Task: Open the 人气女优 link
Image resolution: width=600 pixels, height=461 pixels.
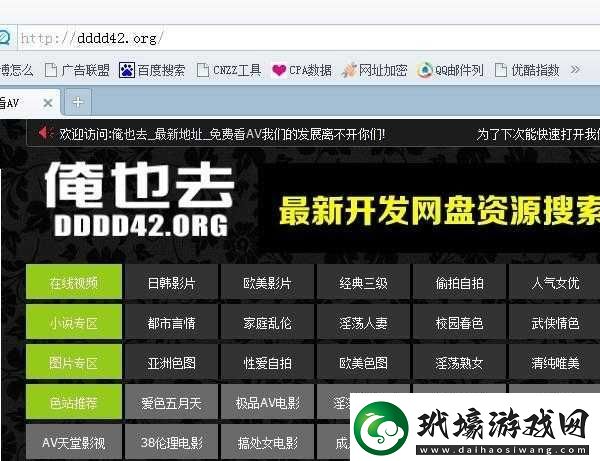Action: (555, 283)
